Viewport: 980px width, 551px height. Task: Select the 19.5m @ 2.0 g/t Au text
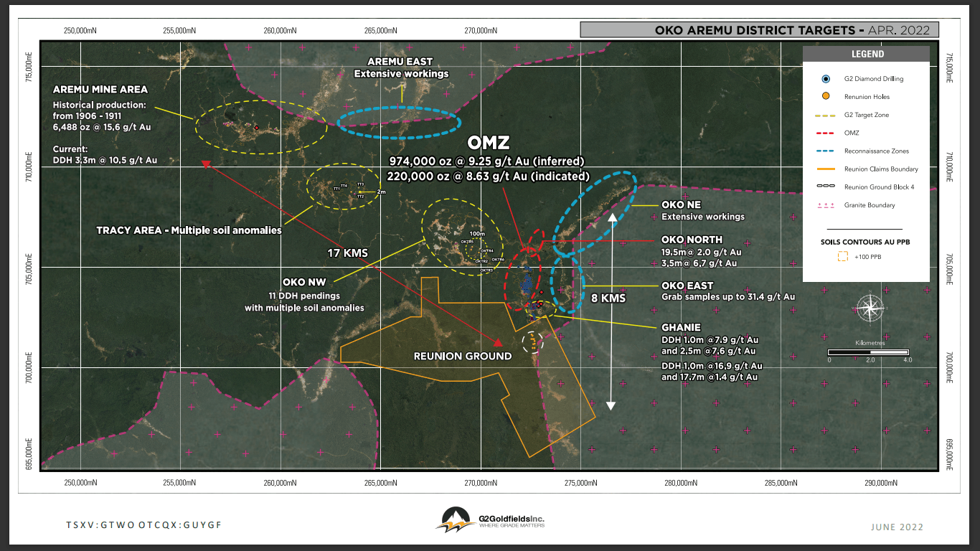tap(702, 252)
